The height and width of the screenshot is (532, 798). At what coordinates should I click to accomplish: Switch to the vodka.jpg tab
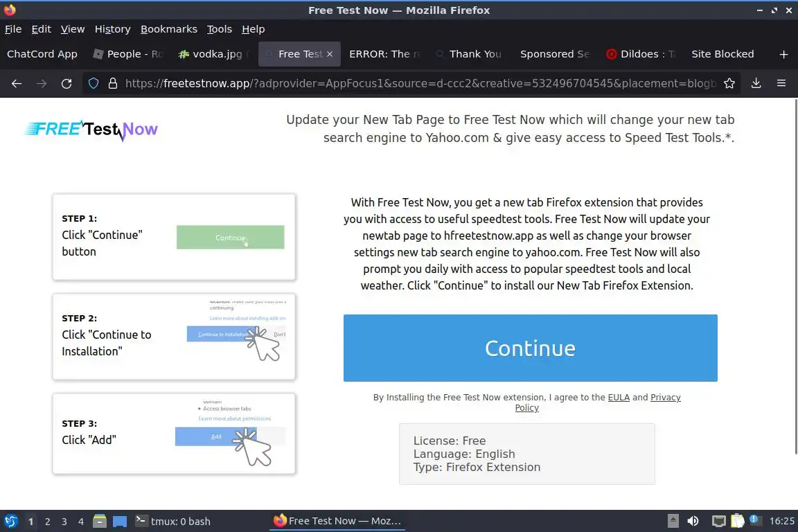214,54
